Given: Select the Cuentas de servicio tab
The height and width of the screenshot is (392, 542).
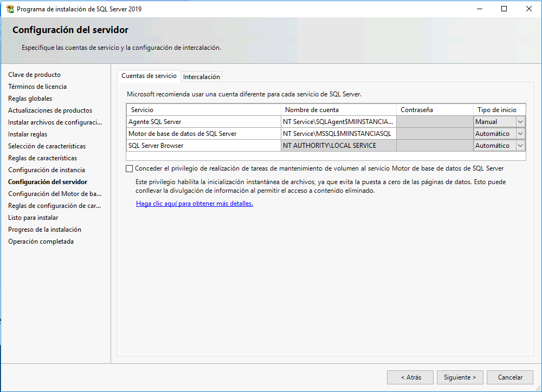Looking at the screenshot, I should tap(149, 76).
